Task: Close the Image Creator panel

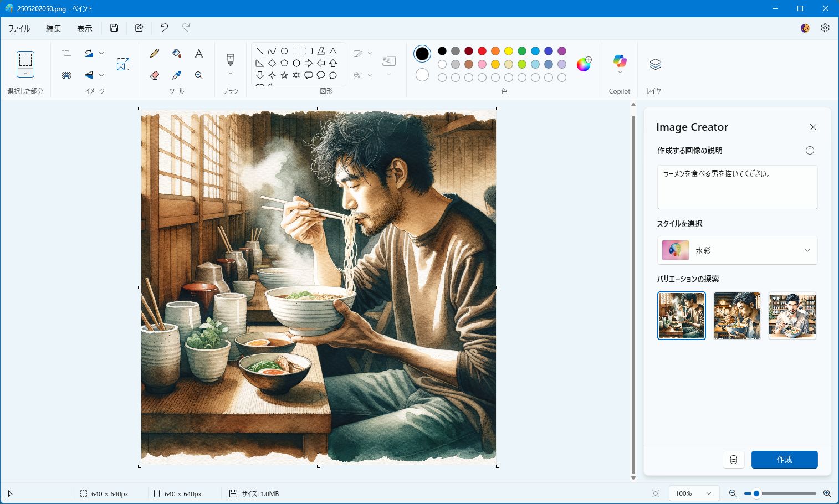Action: point(813,127)
